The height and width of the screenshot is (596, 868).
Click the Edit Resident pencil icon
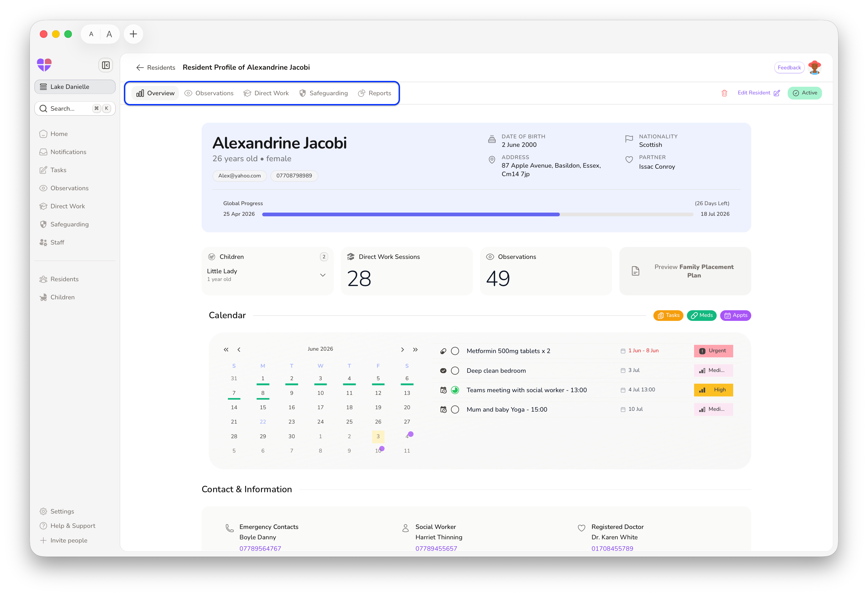click(x=777, y=93)
